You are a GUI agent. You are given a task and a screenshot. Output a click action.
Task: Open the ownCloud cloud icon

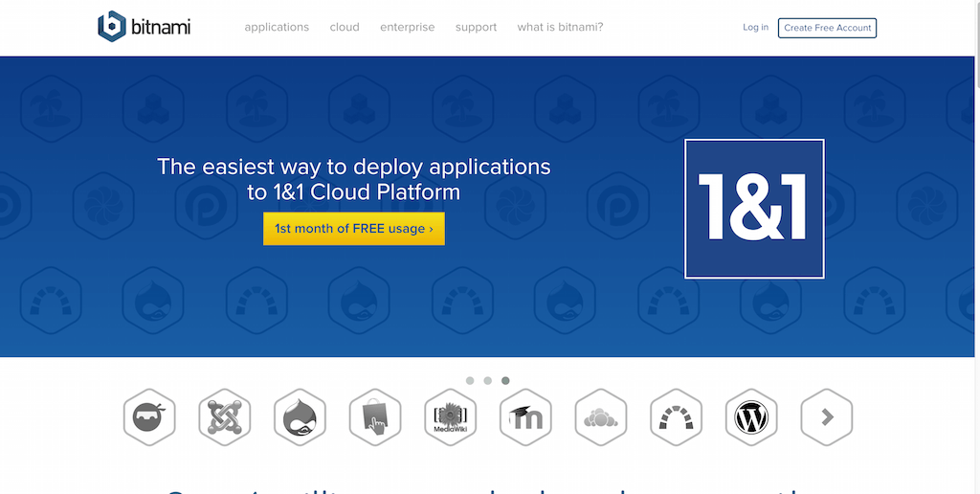pyautogui.click(x=601, y=417)
